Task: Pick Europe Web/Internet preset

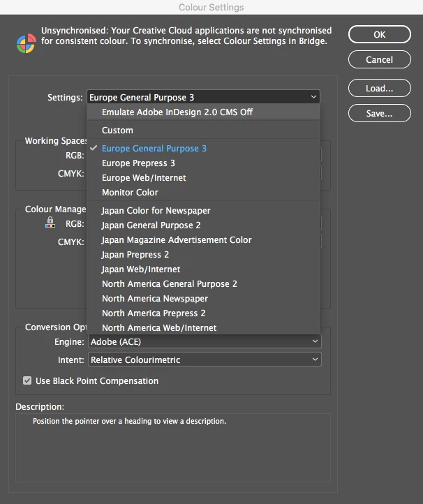Action: pyautogui.click(x=203, y=178)
